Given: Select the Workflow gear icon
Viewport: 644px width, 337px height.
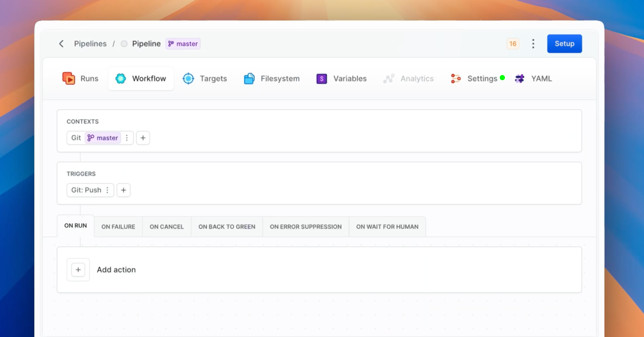Looking at the screenshot, I should (121, 78).
